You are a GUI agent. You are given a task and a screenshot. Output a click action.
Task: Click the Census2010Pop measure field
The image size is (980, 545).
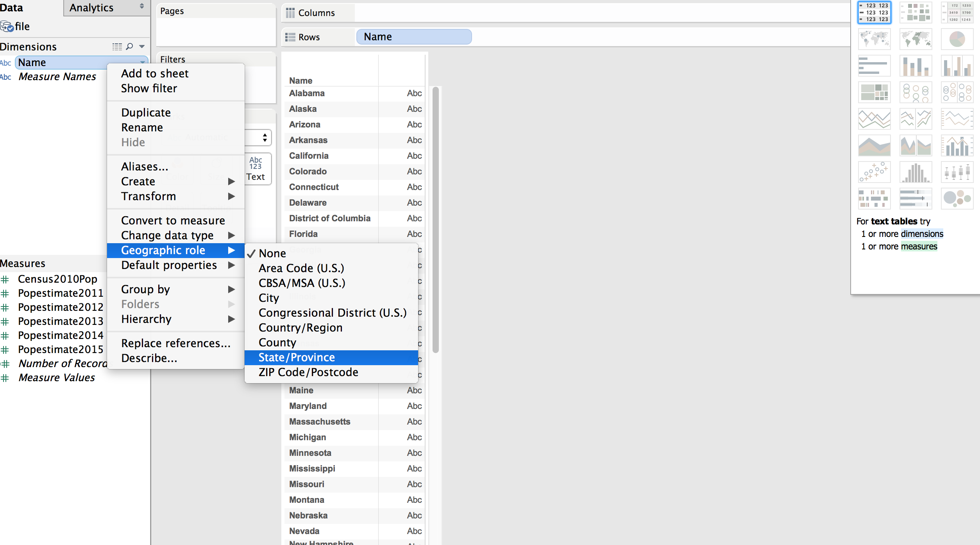pyautogui.click(x=57, y=279)
